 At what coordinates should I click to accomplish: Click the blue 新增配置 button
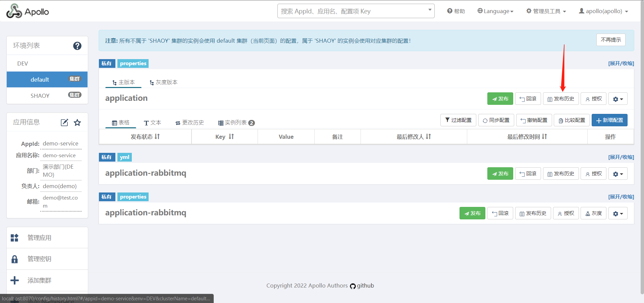pos(609,120)
